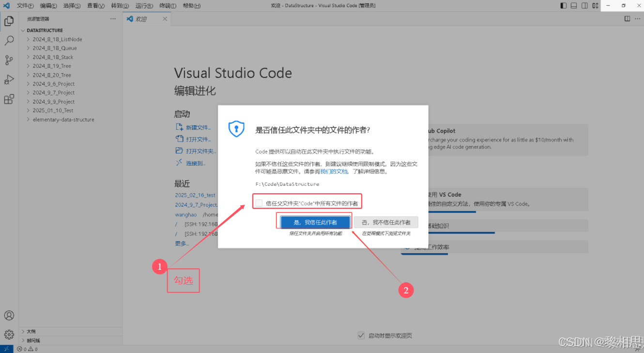
Task: Click 否，我不信任此作者 button
Action: [x=385, y=222]
